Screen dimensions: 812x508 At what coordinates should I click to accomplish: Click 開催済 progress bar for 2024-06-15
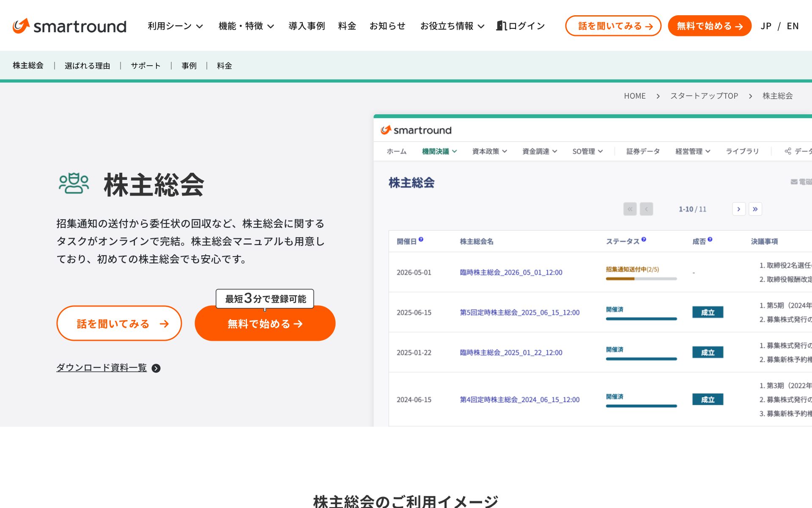tap(641, 406)
